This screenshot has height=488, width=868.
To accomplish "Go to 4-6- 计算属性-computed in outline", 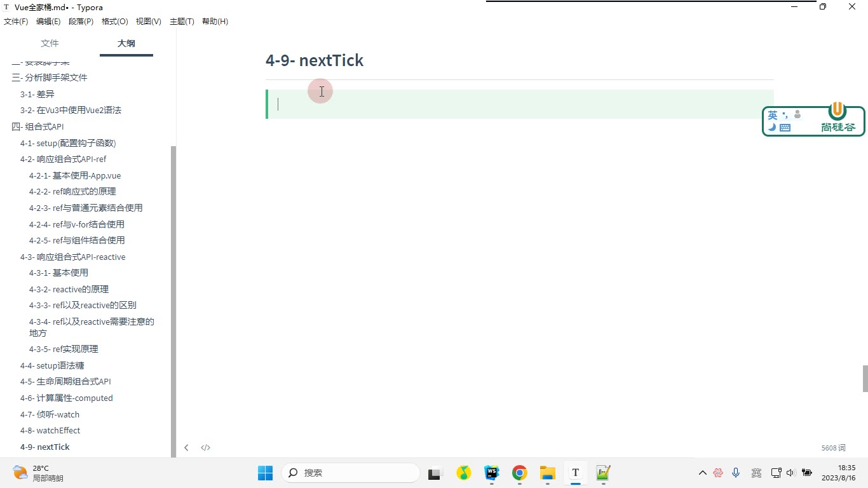I will click(x=66, y=398).
